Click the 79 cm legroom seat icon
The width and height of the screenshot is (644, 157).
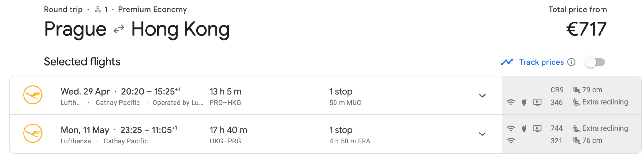click(x=577, y=90)
